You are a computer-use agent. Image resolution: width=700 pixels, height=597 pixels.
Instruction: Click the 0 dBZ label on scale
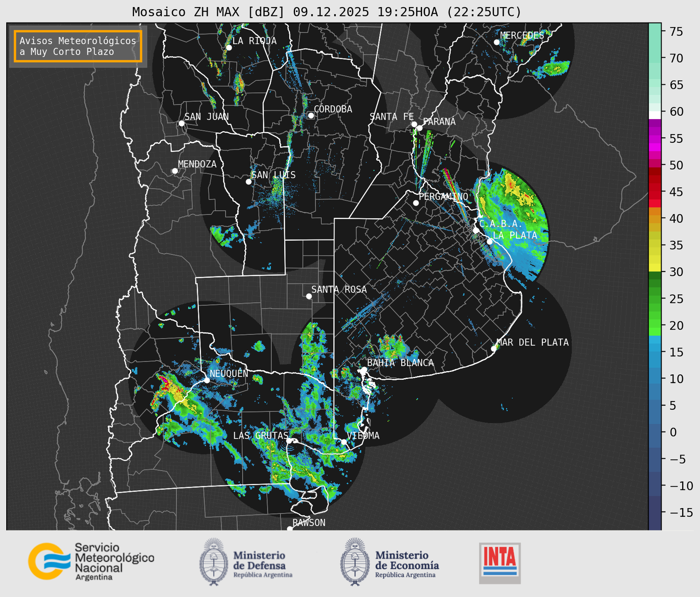point(673,432)
